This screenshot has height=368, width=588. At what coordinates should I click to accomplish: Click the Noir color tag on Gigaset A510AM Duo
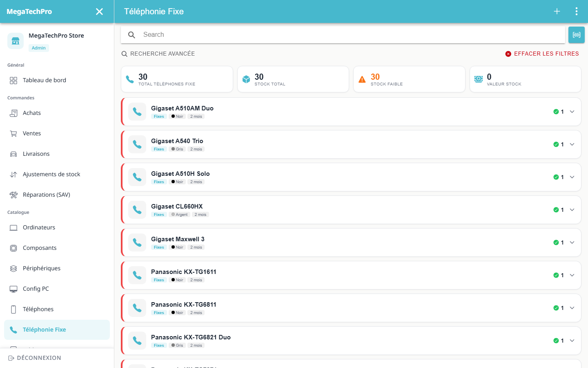[177, 117]
